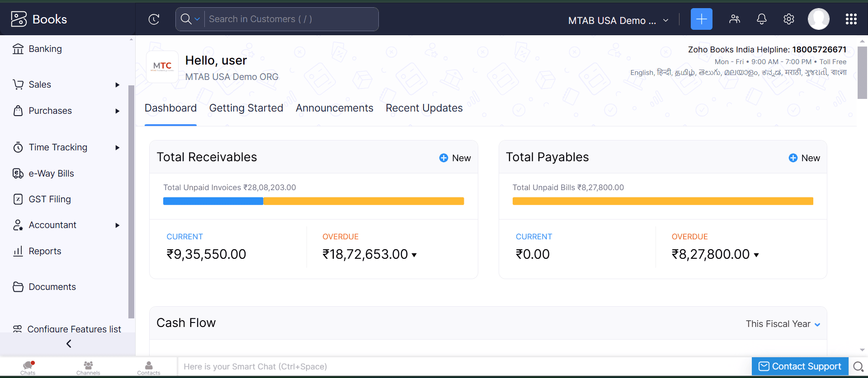
Task: Expand the Accountant submenu arrow
Action: tap(117, 225)
